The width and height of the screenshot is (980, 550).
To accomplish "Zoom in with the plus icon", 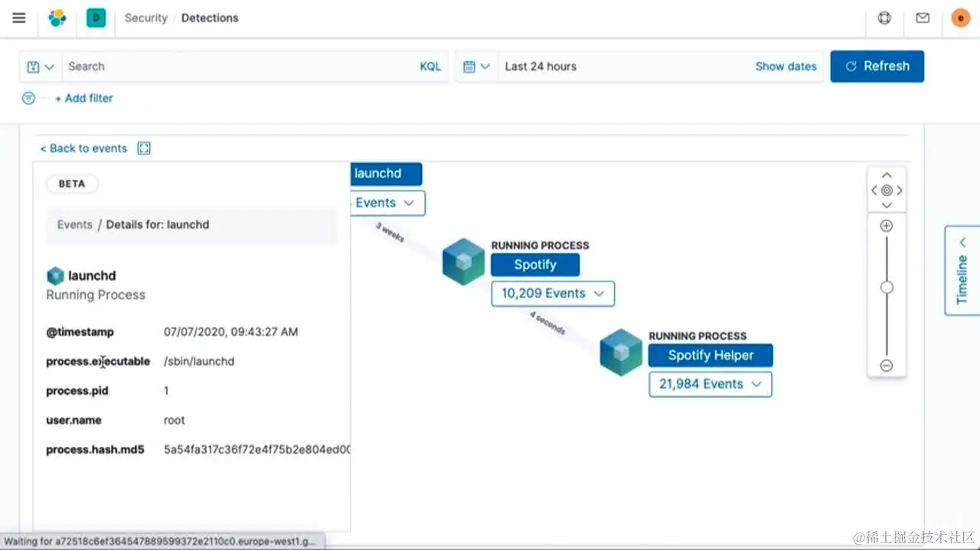I will [887, 226].
